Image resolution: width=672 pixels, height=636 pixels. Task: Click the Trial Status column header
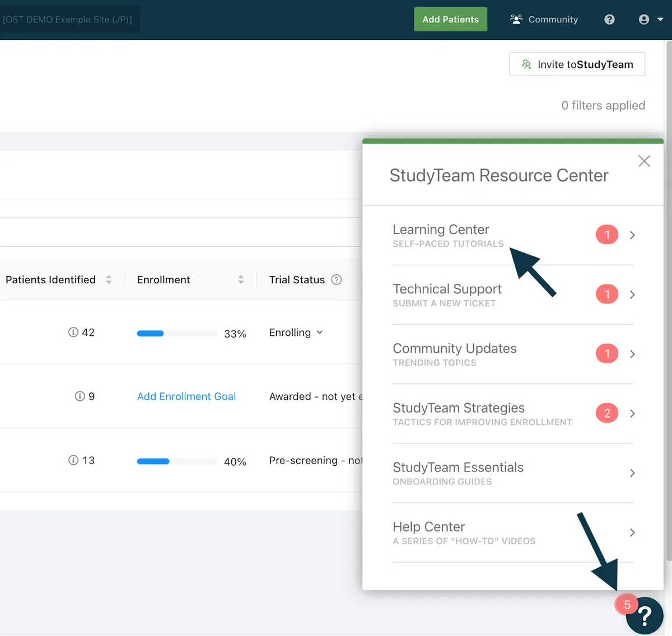point(297,279)
